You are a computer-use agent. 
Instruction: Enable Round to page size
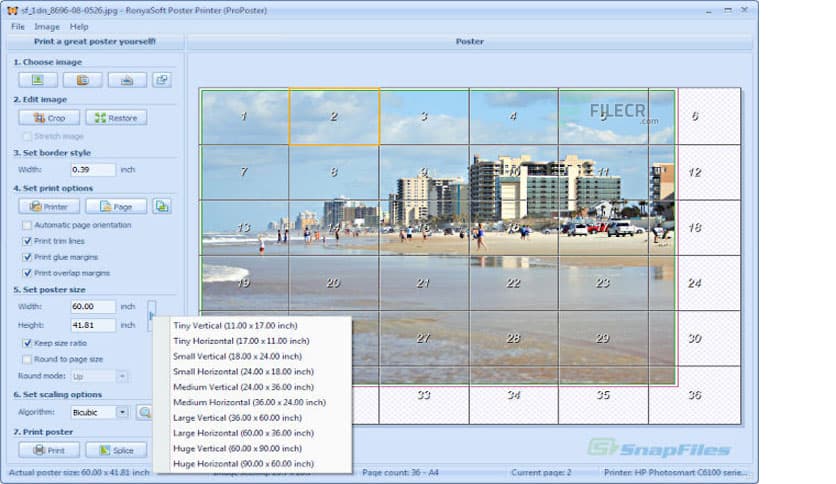click(x=27, y=359)
